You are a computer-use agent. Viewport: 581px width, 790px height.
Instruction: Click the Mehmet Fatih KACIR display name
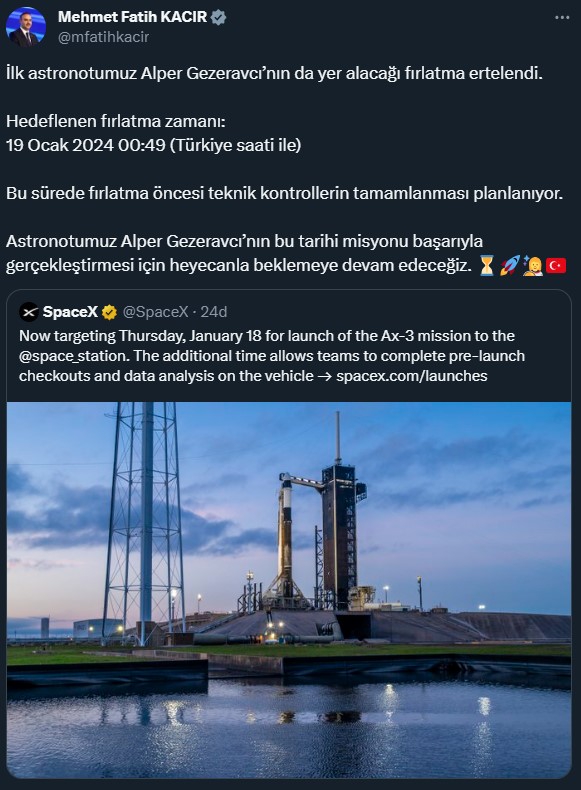pos(133,17)
